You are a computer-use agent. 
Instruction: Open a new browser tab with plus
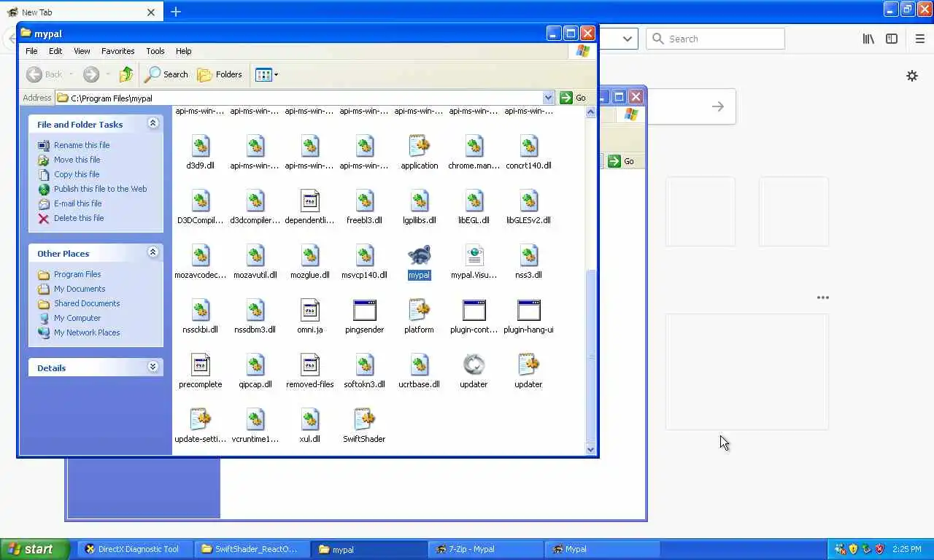pyautogui.click(x=176, y=12)
